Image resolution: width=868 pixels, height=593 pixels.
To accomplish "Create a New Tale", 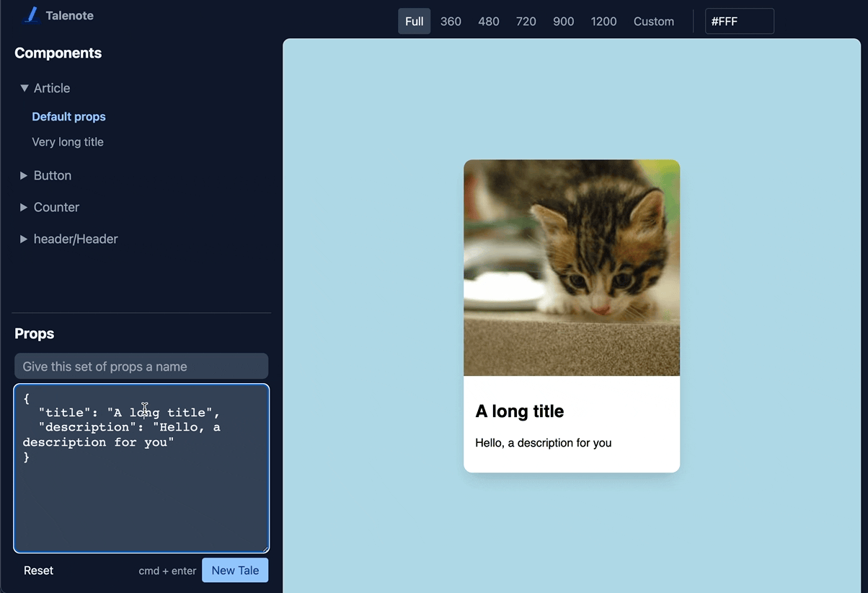I will coord(235,571).
